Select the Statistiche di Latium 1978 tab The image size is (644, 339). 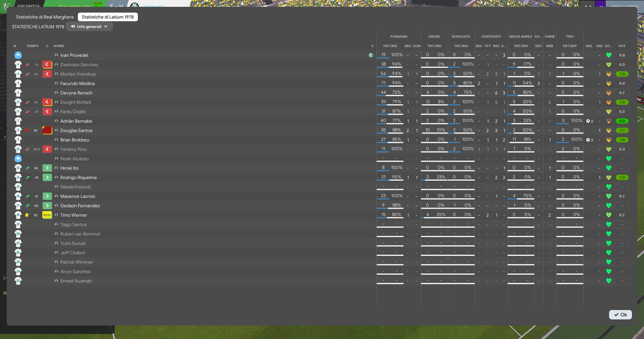coord(108,17)
